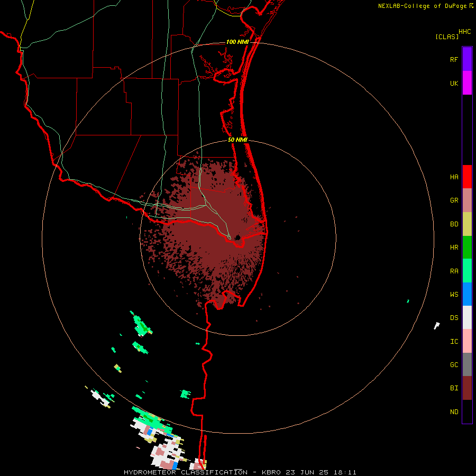Click the UK legend label text
This screenshot has width=476, height=476.
(x=454, y=83)
